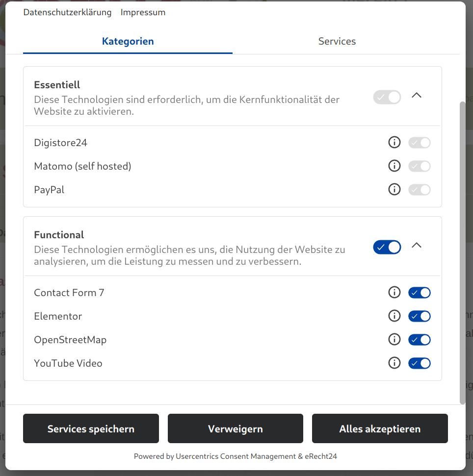View details icon for Contact Form 7
The width and height of the screenshot is (473, 476).
tap(394, 293)
